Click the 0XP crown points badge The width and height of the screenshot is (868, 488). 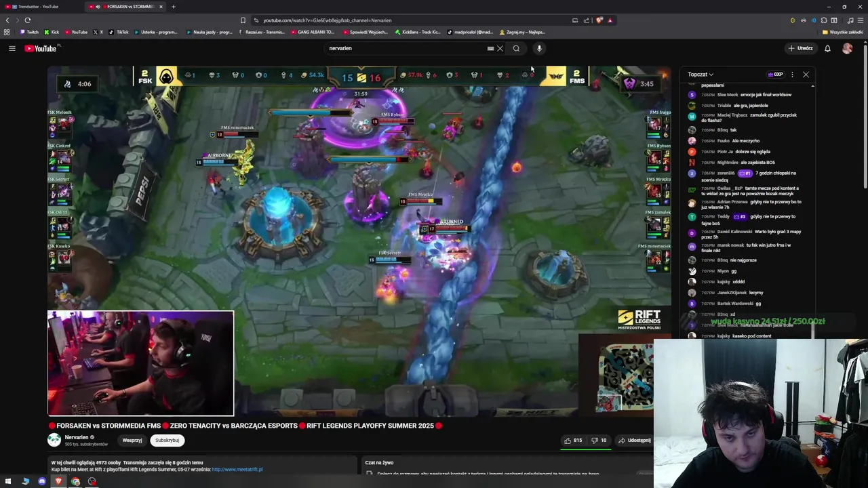[x=775, y=75]
